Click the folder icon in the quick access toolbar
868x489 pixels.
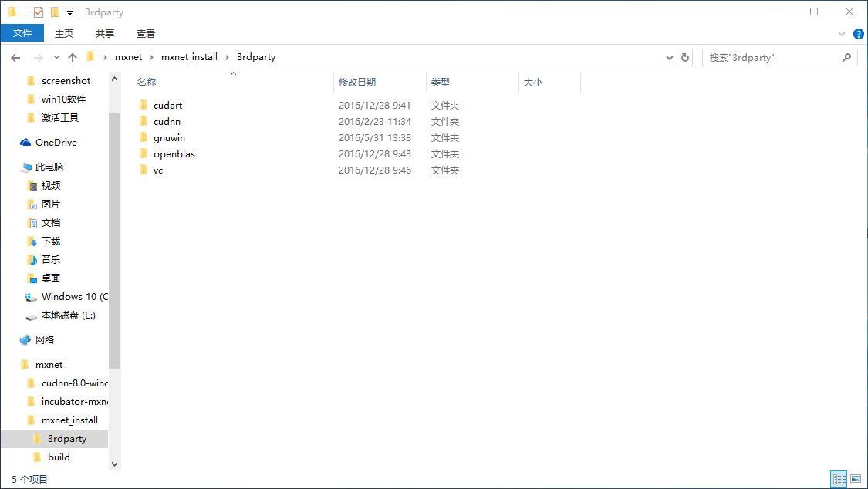(54, 12)
